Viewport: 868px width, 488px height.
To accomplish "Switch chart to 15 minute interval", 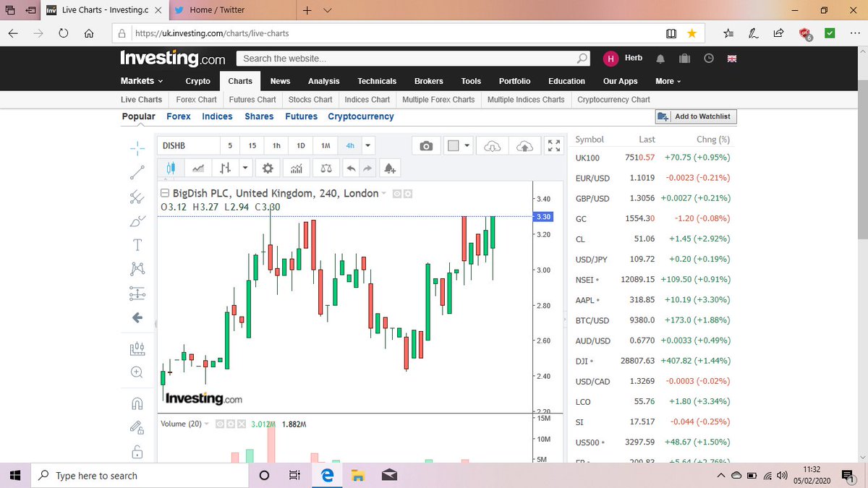I will pos(252,145).
